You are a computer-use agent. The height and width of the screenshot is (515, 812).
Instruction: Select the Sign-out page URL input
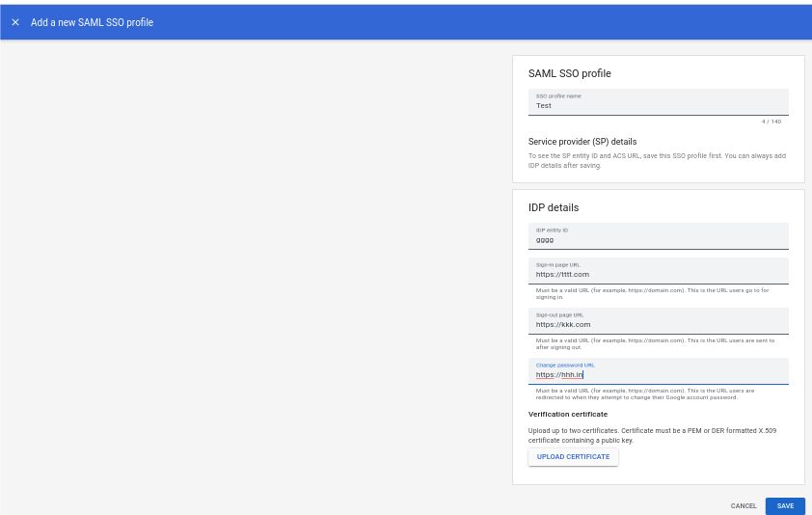coord(659,321)
